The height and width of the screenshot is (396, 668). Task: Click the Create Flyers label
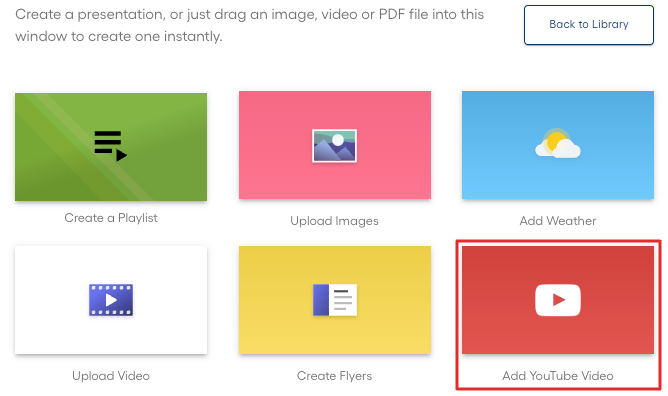point(334,376)
